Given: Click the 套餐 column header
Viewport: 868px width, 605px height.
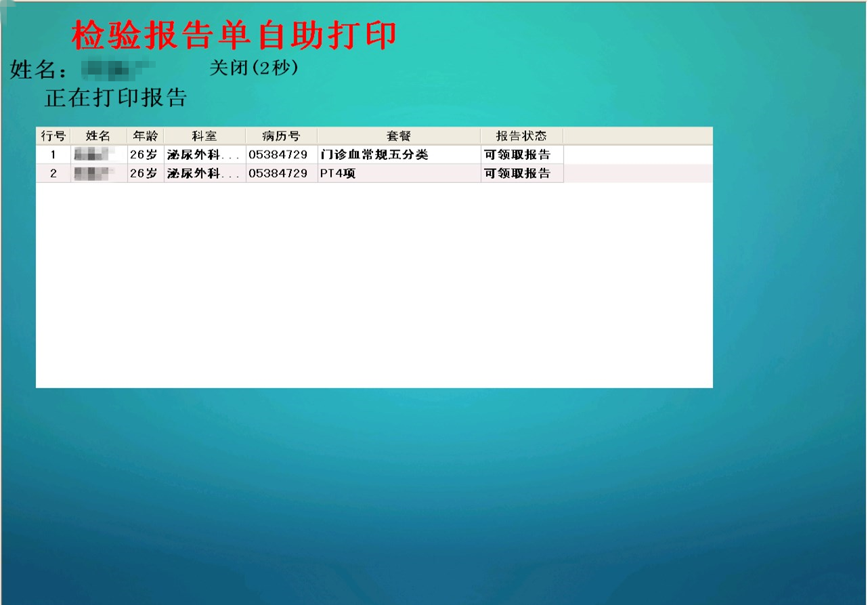Looking at the screenshot, I should [x=399, y=135].
